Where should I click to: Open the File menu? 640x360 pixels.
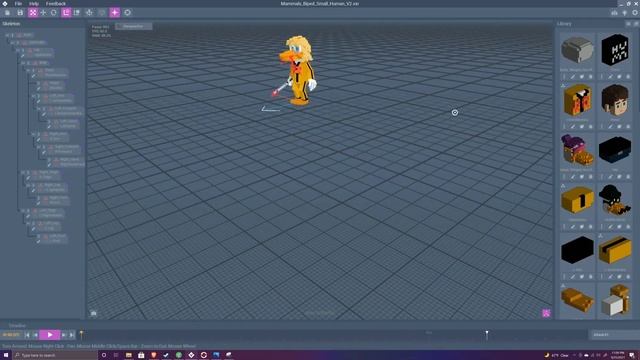[x=18, y=3]
